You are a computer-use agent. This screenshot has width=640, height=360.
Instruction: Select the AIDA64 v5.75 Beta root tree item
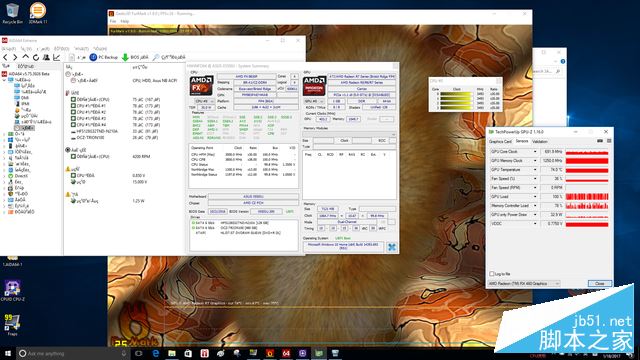coord(25,74)
